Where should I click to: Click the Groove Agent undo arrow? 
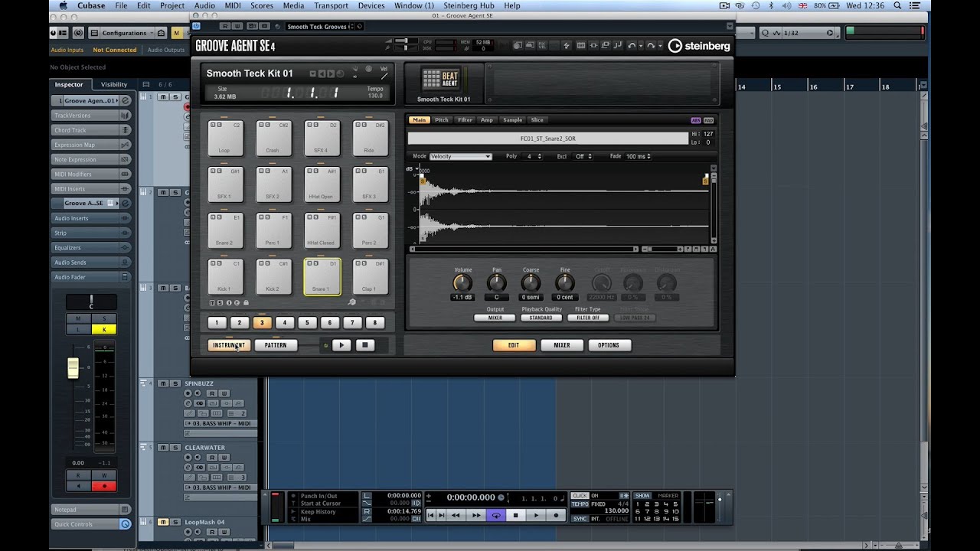(x=632, y=46)
